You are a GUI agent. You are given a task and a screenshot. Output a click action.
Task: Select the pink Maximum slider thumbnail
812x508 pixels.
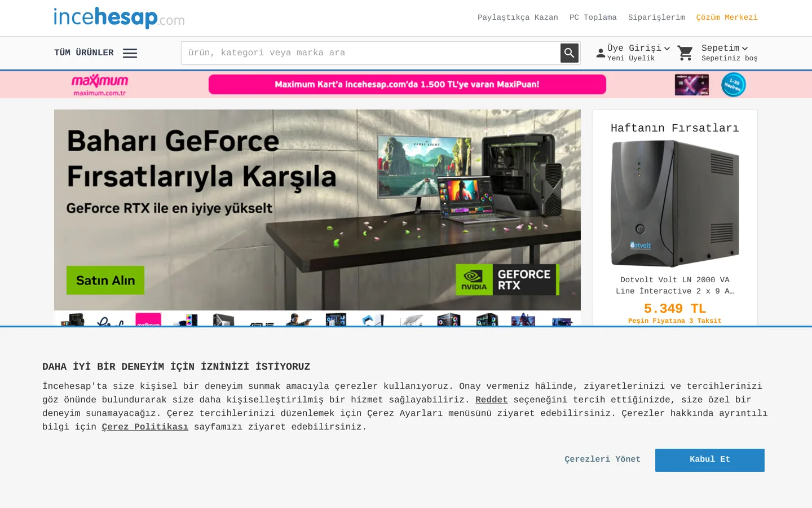click(148, 319)
